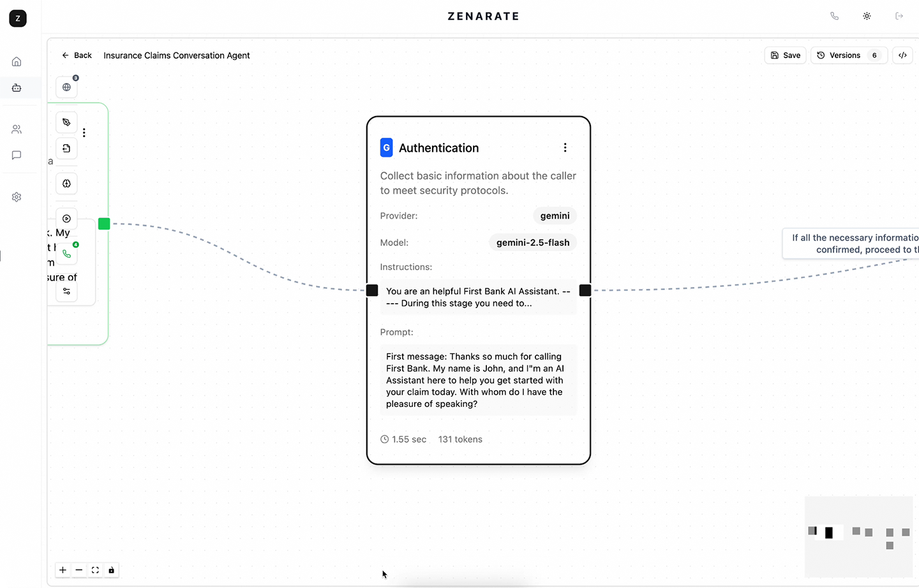919x588 pixels.
Task: Click the Insurance Claims Conversation Agent title
Action: coord(177,55)
